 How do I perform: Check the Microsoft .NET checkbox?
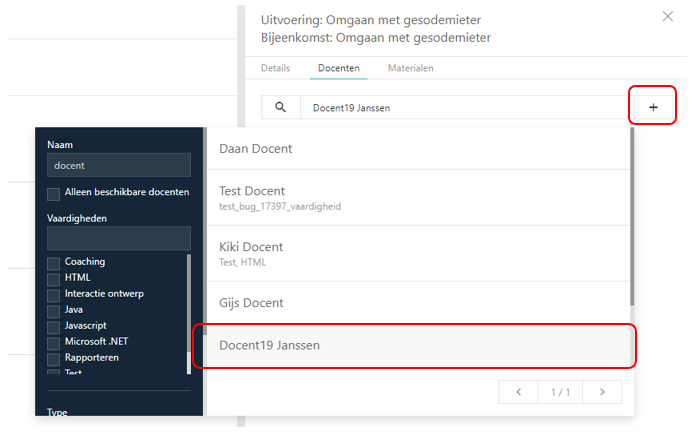coord(54,342)
